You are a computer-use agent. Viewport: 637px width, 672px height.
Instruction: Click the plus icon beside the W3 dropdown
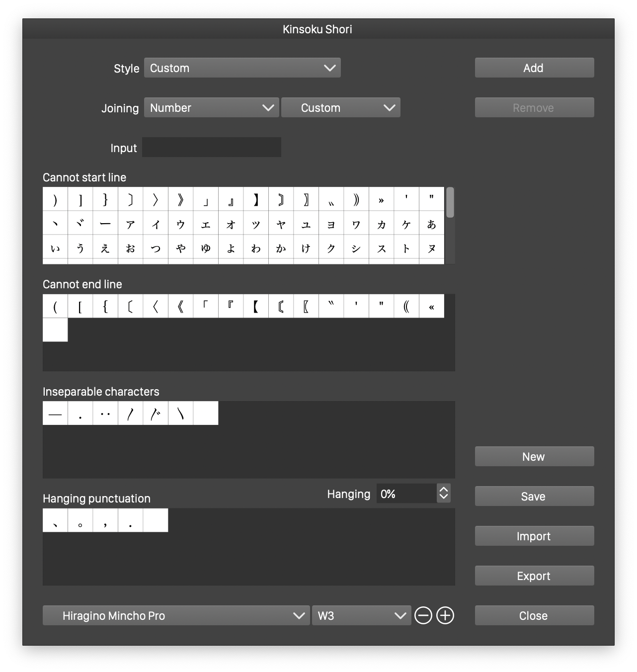click(445, 615)
